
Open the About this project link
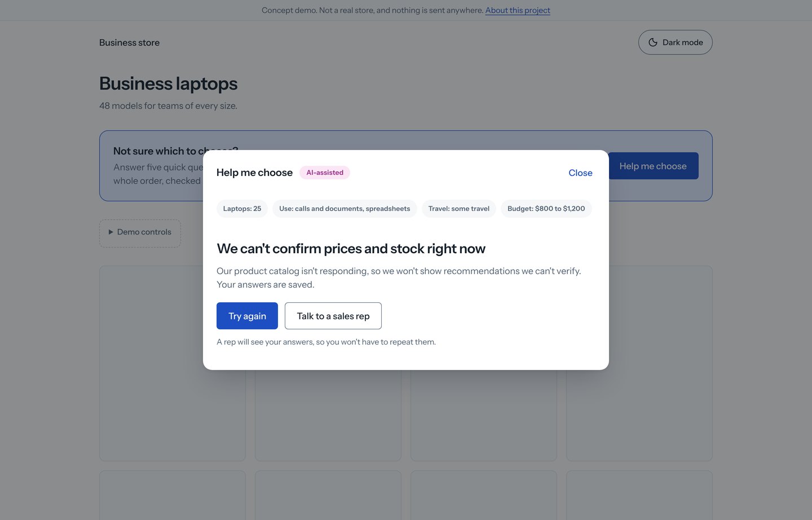click(x=518, y=10)
